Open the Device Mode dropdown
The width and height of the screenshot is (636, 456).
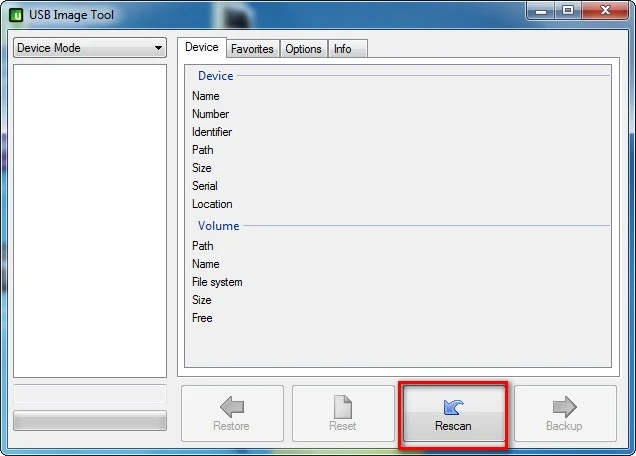coord(90,48)
